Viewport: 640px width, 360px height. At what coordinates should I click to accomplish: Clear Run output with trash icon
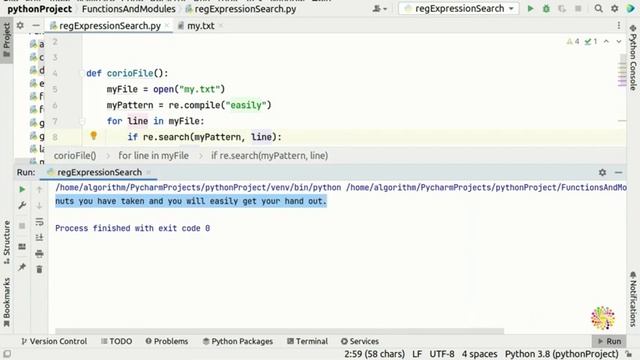click(39, 269)
